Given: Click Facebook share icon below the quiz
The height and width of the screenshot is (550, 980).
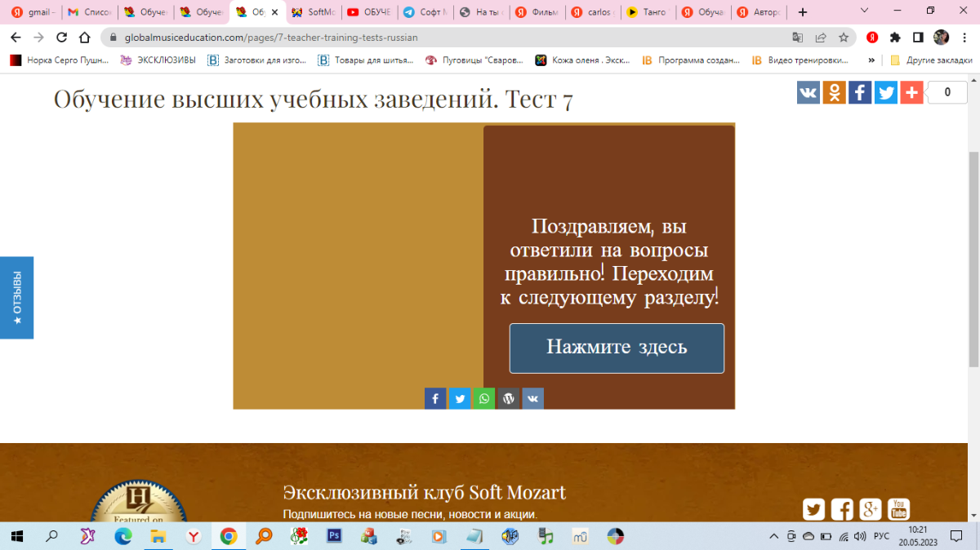Looking at the screenshot, I should 435,398.
